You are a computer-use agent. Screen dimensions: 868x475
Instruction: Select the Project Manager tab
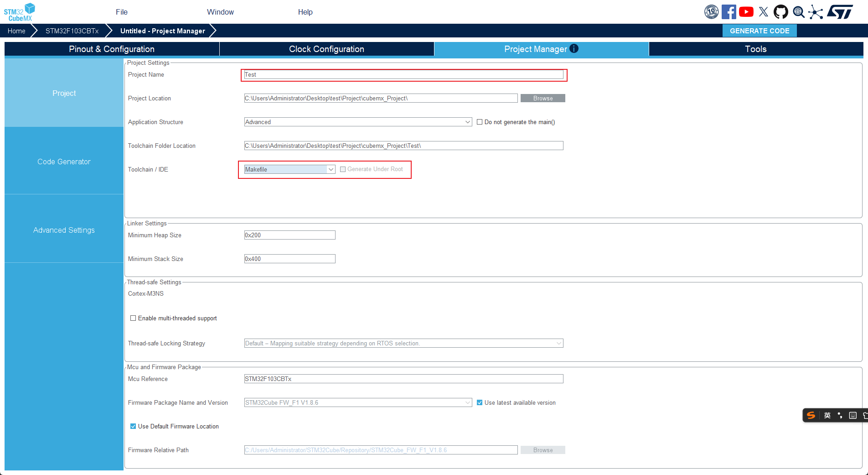pos(541,49)
